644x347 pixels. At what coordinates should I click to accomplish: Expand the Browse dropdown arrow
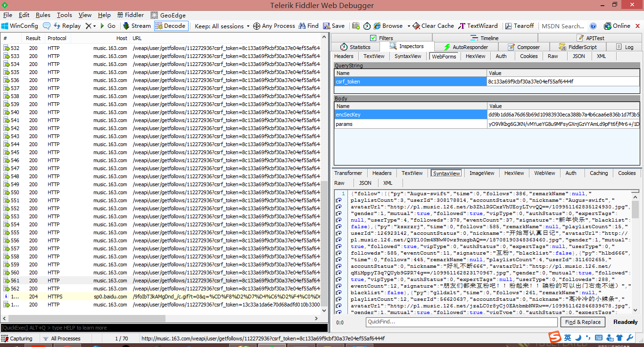click(408, 26)
